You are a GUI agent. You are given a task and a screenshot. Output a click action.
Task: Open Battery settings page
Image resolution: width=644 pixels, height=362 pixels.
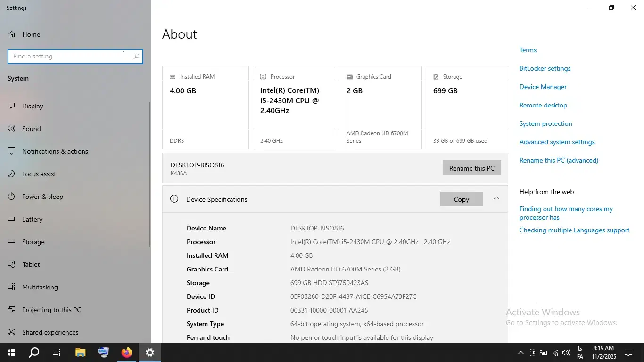(32, 219)
